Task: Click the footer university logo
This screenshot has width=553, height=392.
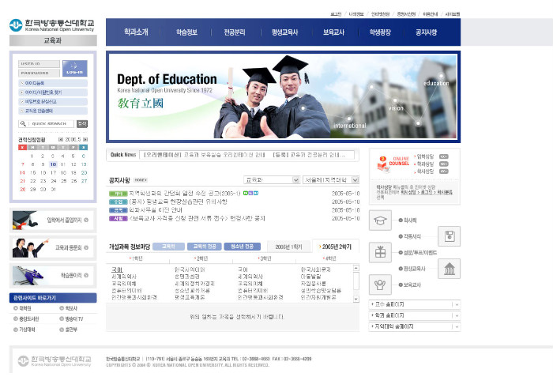Action: point(55,360)
